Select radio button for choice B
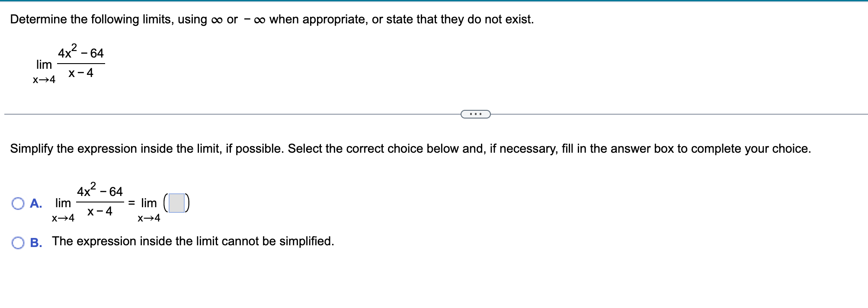 coord(18,242)
